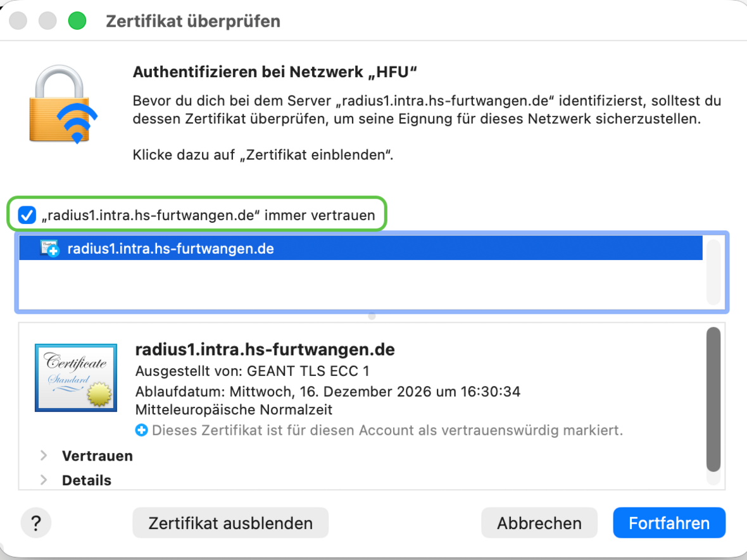Viewport: 747px width, 560px height.
Task: Click the 'Authentifizieren bei Netzwerk HFU' heading
Action: pyautogui.click(x=275, y=72)
